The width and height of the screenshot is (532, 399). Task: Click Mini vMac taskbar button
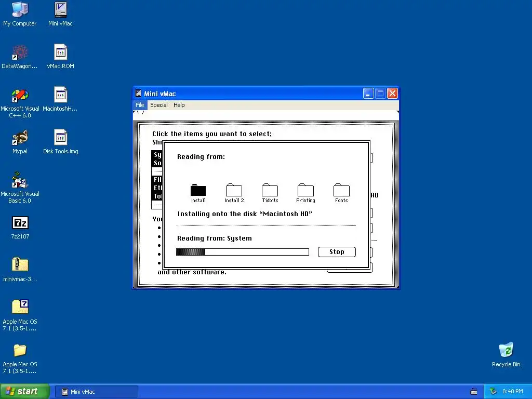96,392
